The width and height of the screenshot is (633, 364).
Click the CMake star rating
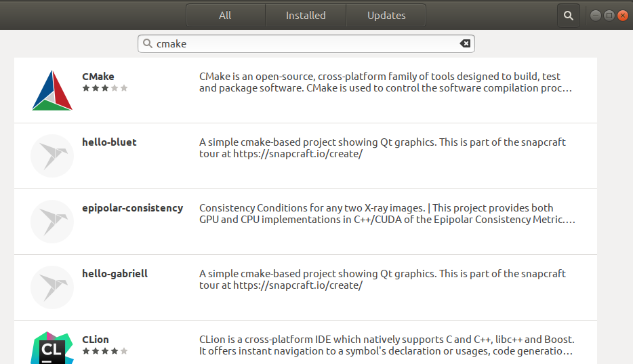[x=105, y=88]
